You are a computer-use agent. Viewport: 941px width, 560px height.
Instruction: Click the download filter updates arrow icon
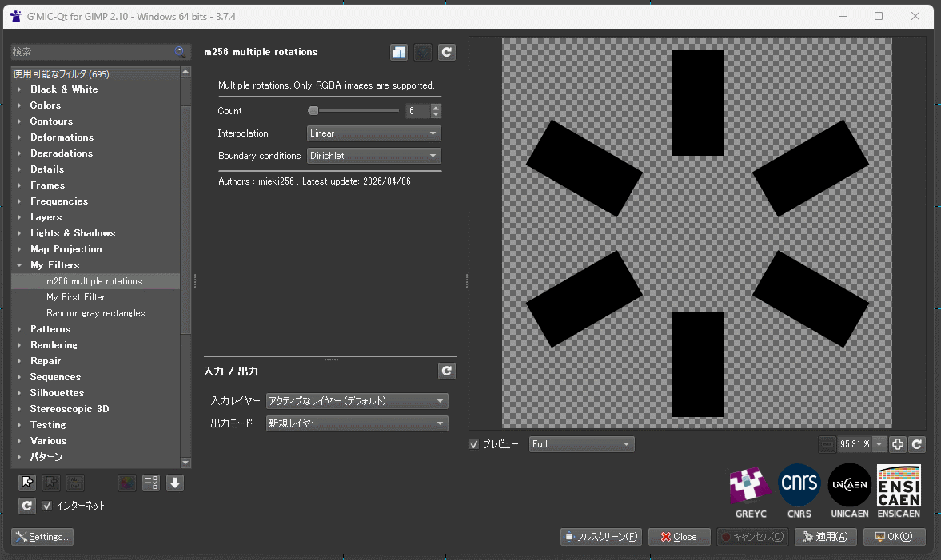pyautogui.click(x=175, y=483)
